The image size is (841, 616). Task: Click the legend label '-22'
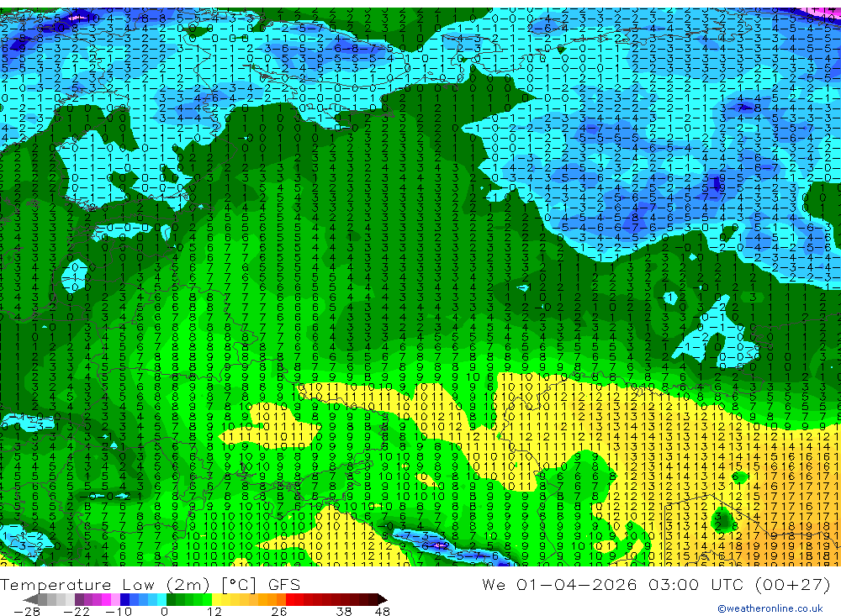[x=77, y=612]
